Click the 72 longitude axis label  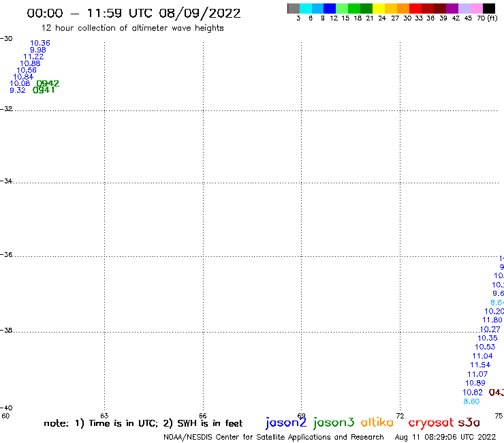[400, 416]
